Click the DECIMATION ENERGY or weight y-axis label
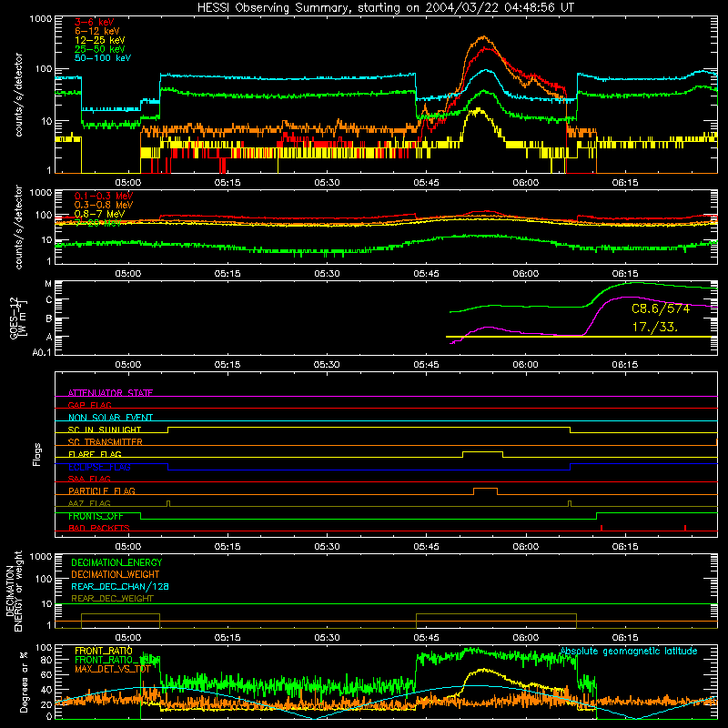Screen dimensions: 728x728 14,591
